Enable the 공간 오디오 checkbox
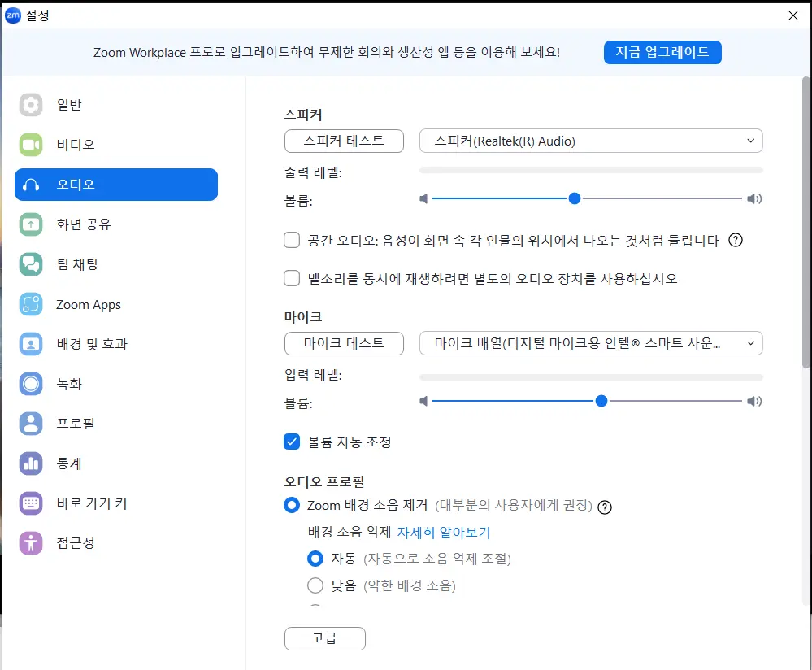The width and height of the screenshot is (812, 670). pyautogui.click(x=292, y=240)
